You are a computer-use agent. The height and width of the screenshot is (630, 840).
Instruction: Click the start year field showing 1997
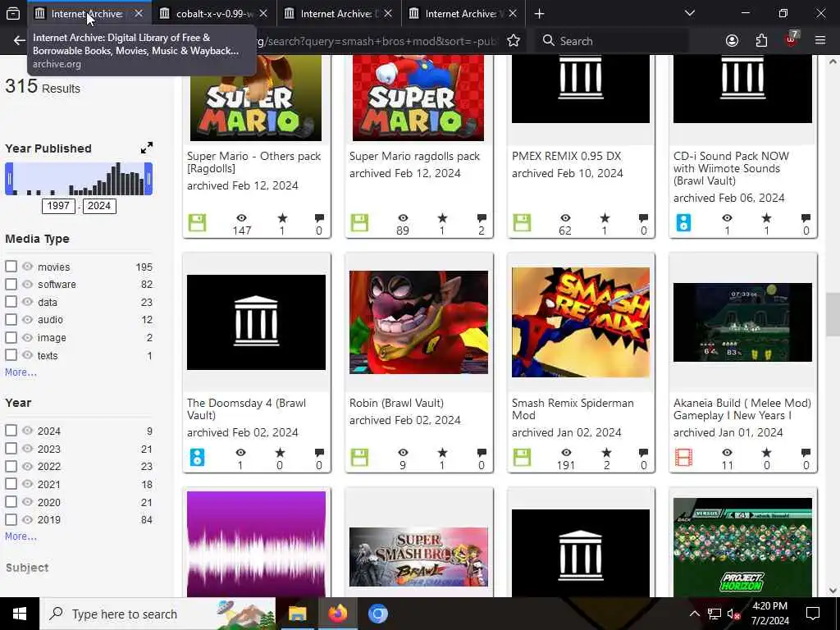[x=58, y=206]
